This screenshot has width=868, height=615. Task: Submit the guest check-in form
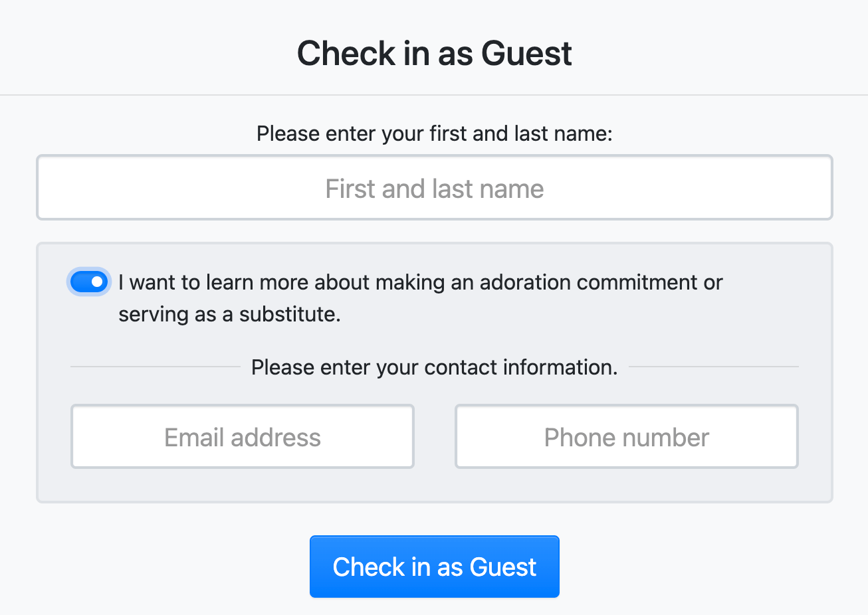(x=434, y=567)
